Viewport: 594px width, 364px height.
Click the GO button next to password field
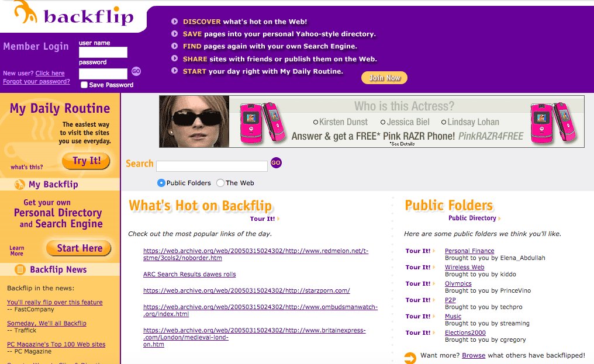point(136,71)
